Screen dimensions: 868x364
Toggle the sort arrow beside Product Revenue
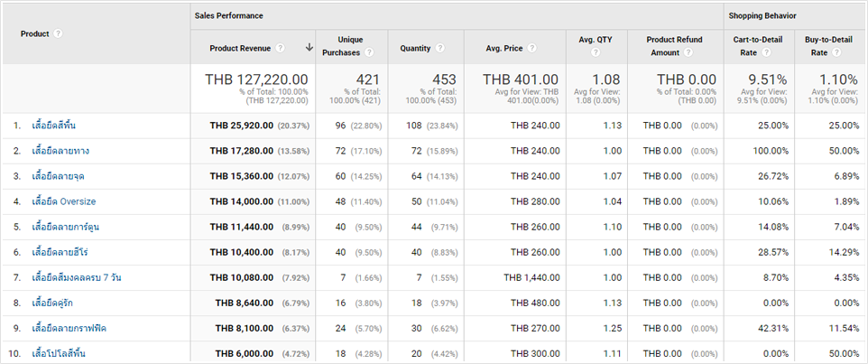[309, 48]
